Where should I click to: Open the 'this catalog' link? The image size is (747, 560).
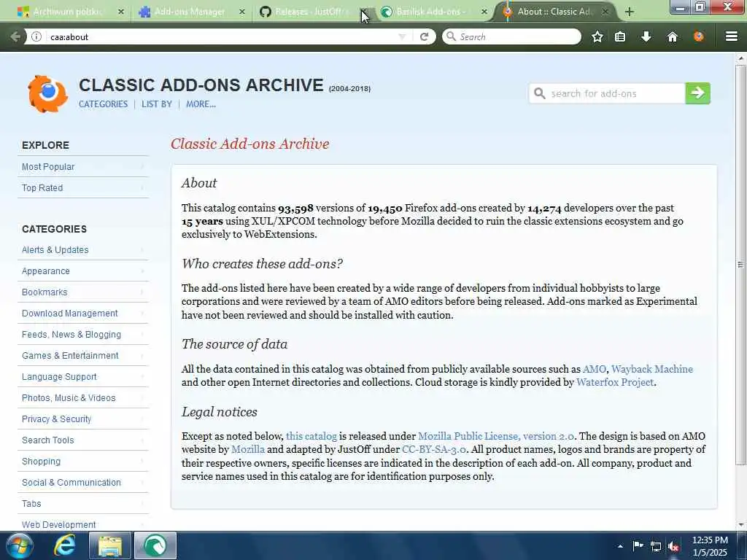[311, 436]
